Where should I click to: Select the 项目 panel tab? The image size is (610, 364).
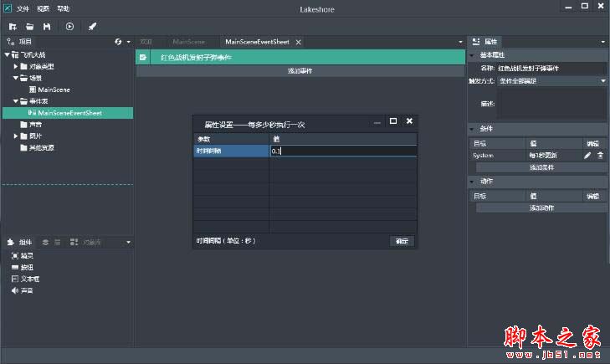(19, 42)
